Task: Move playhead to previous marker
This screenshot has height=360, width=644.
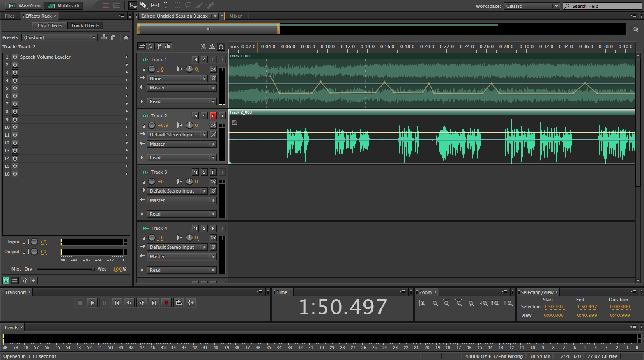Action: point(117,303)
